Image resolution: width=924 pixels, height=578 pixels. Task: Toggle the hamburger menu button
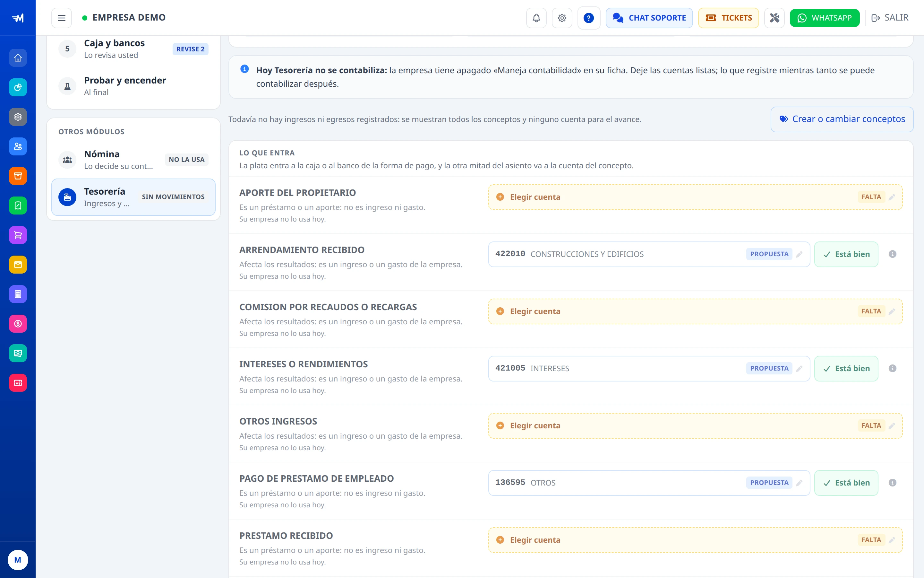tap(62, 18)
